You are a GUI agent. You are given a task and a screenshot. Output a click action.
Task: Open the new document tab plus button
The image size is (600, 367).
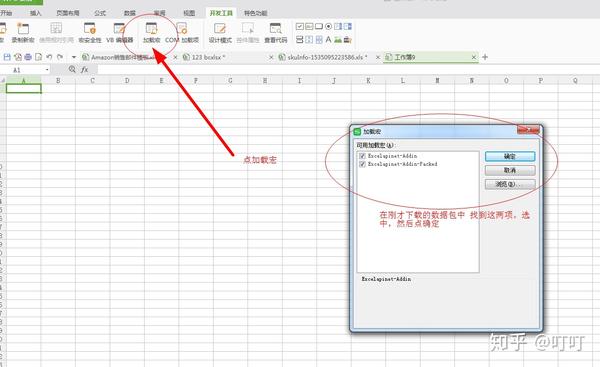point(485,57)
